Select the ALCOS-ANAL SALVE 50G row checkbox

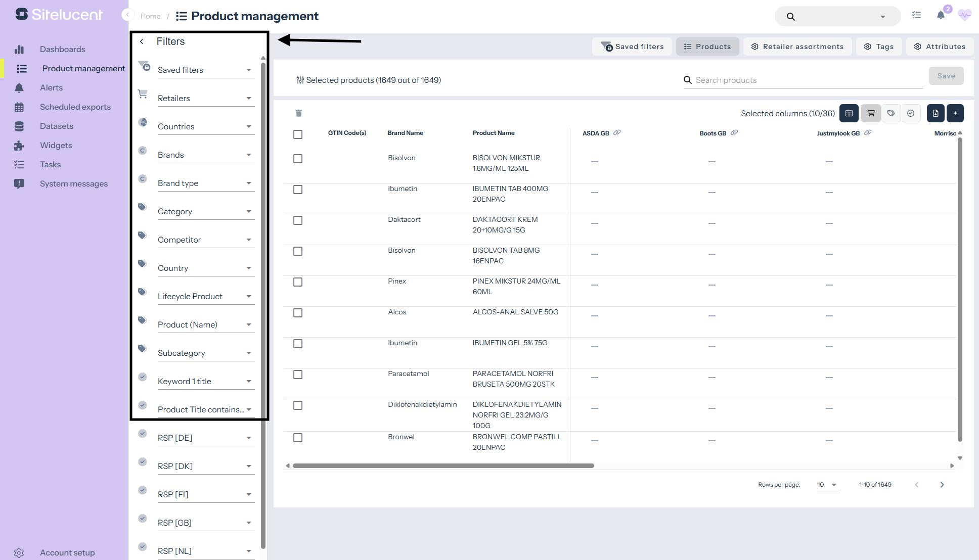[x=298, y=313]
